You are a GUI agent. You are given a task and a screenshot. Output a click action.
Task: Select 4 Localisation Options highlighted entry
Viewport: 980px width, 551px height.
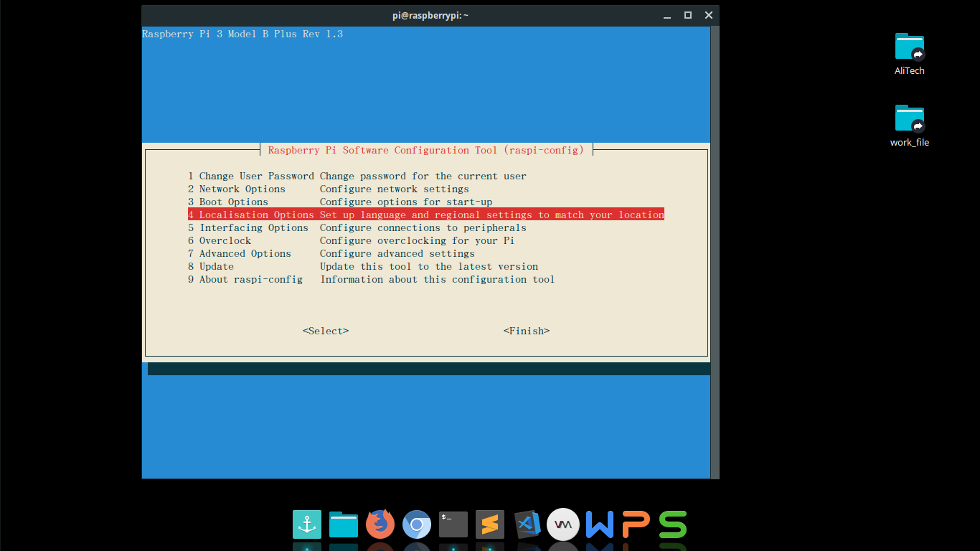pyautogui.click(x=426, y=215)
